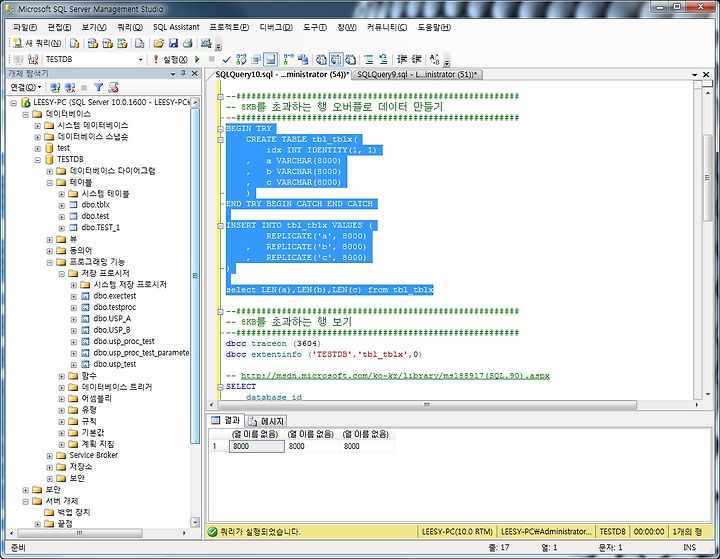720x559 pixels.
Task: Click the 실행 (Execute) button
Action: click(170, 59)
